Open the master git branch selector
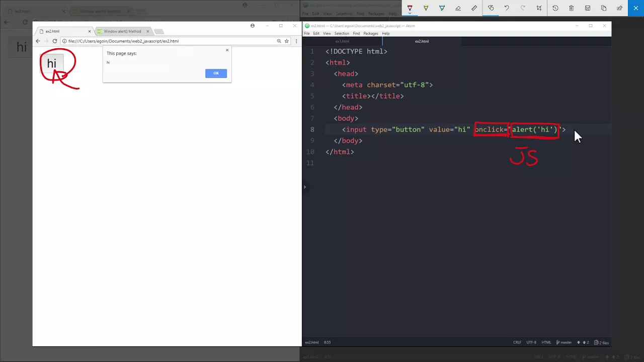The width and height of the screenshot is (644, 362). click(564, 342)
